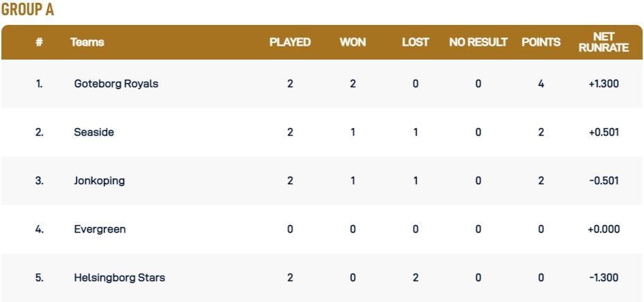Sort by the Points column header
The height and width of the screenshot is (302, 644).
tap(541, 42)
